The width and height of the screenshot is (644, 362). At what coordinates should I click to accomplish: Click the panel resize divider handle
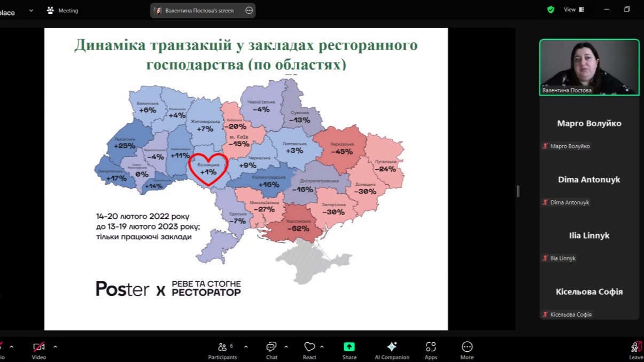(x=518, y=191)
